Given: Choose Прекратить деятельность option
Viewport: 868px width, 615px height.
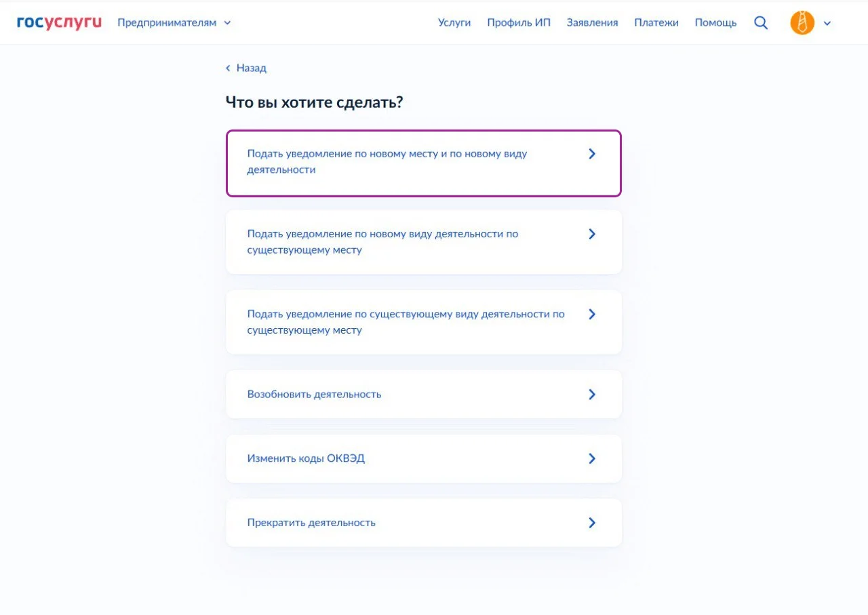Looking at the screenshot, I should click(312, 523).
